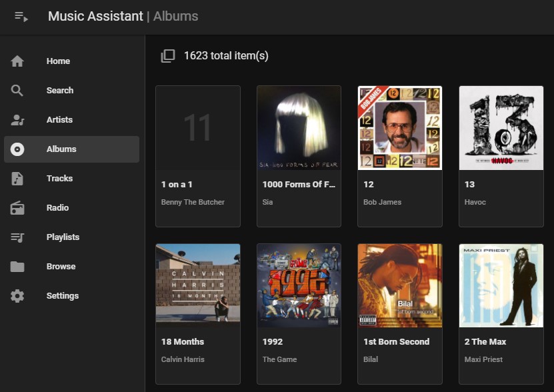The width and height of the screenshot is (554, 392).
Task: Click the '13' album title
Action: point(469,185)
